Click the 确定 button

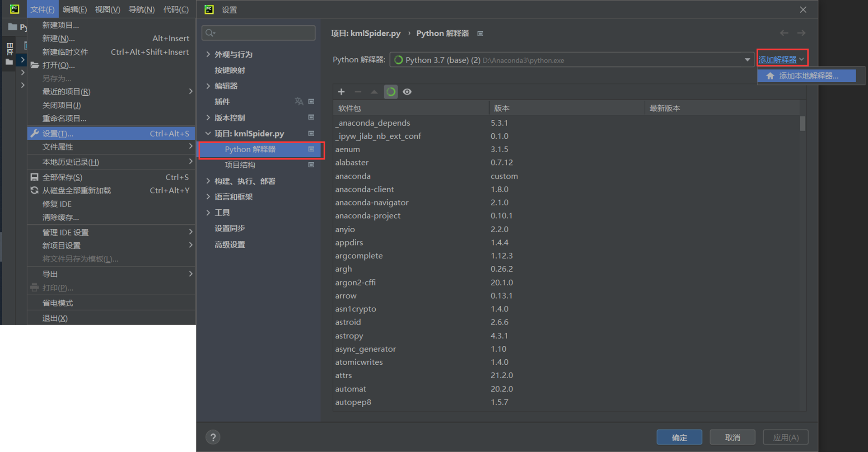(x=679, y=437)
